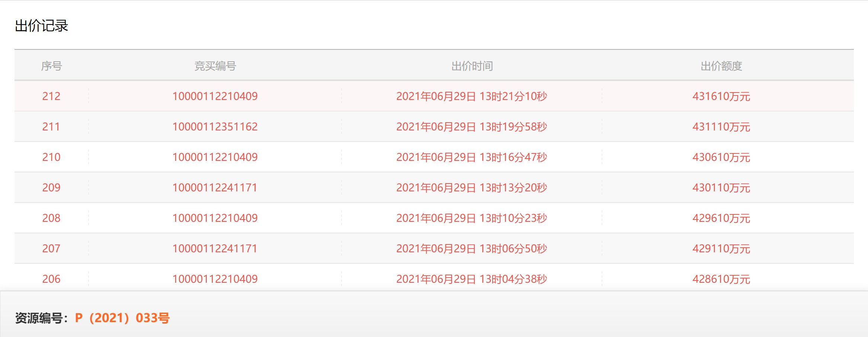Click bid time 13时16分47秒
Viewport: 868px width, 337px height.
472,157
